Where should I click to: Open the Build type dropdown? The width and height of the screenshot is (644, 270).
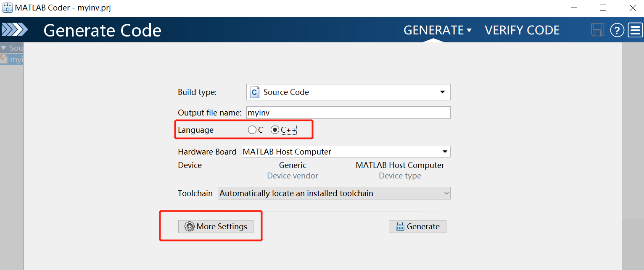(348, 92)
